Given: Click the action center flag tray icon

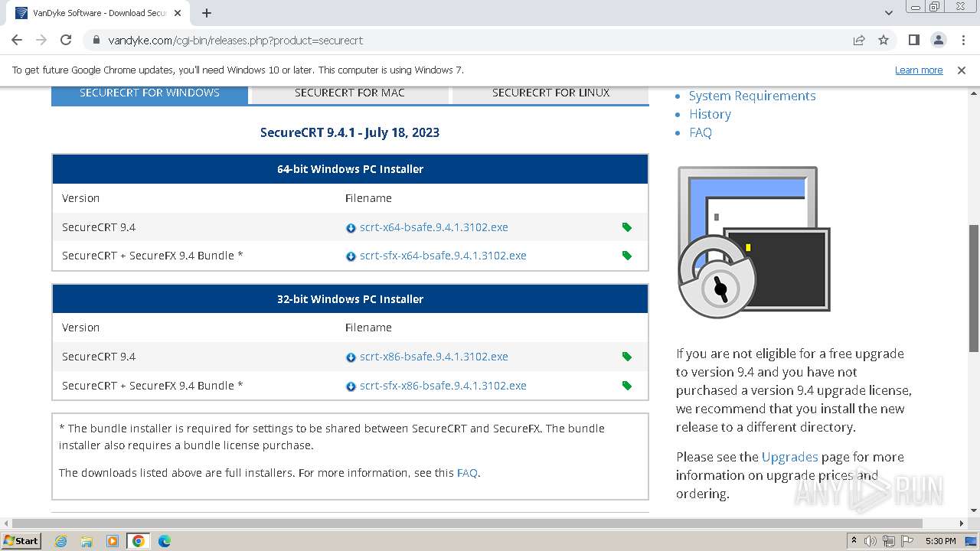Looking at the screenshot, I should click(x=906, y=541).
